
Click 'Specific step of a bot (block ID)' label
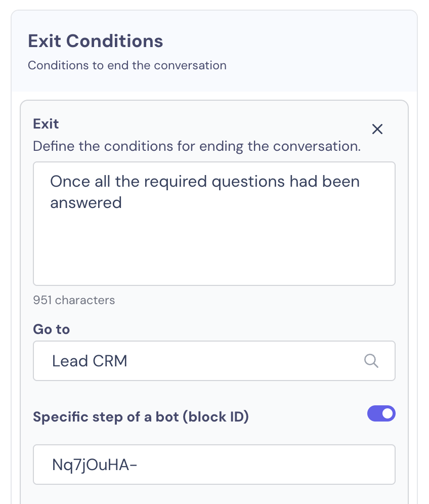[141, 417]
